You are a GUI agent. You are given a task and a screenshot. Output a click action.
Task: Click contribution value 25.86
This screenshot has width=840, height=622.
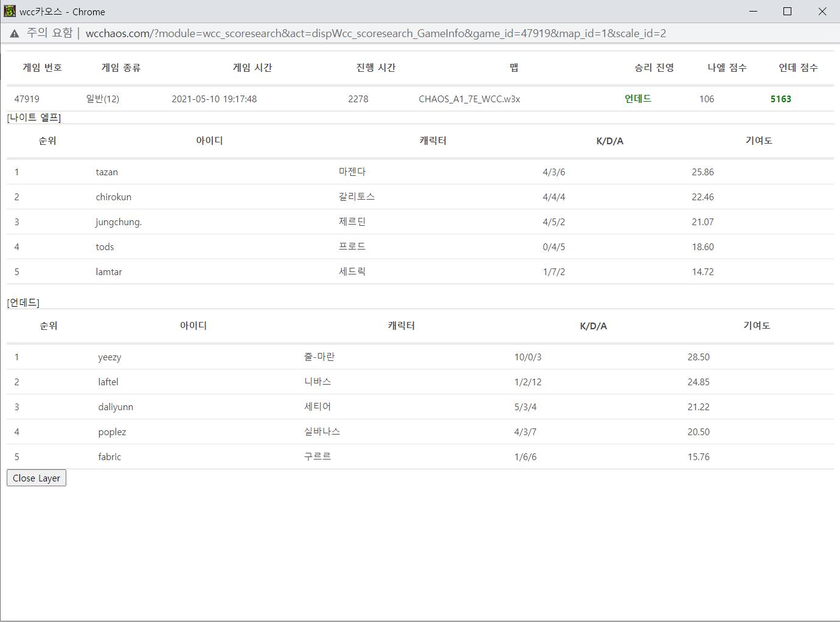pos(703,172)
